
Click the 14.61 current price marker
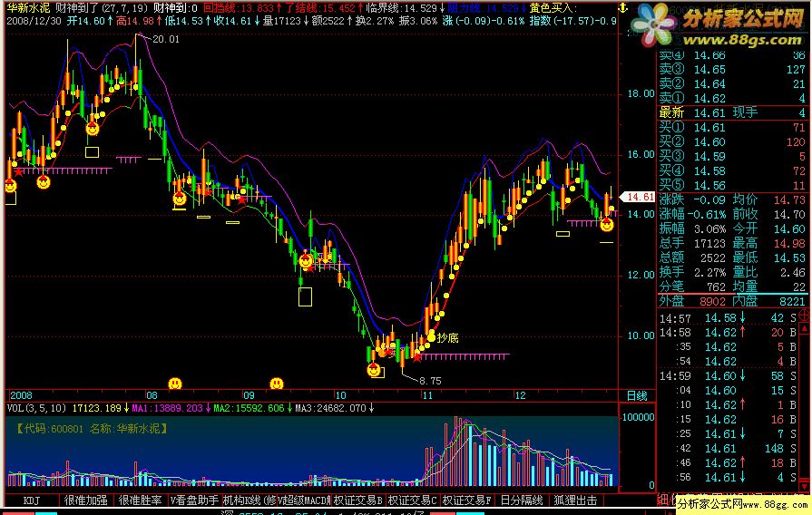click(638, 197)
